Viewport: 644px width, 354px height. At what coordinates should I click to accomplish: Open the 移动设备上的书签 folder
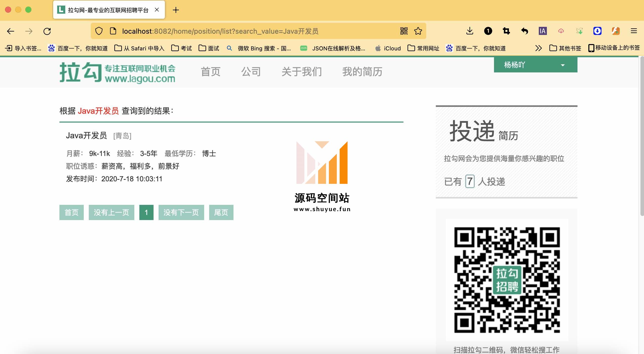click(x=614, y=48)
